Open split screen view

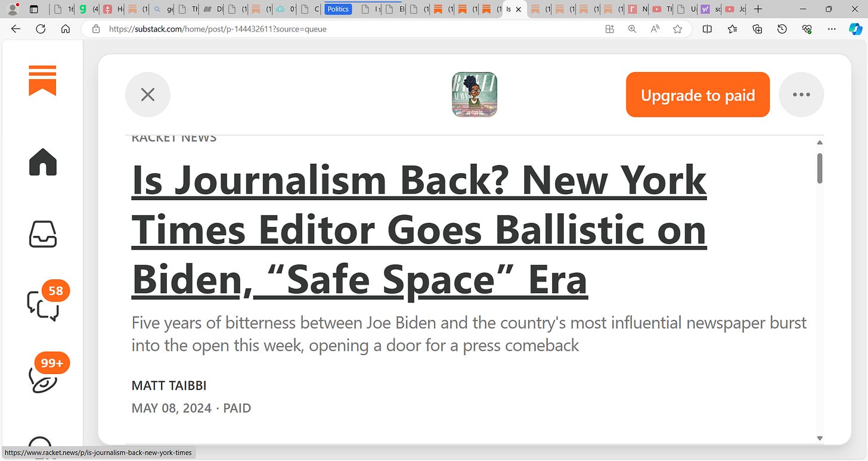coord(707,29)
